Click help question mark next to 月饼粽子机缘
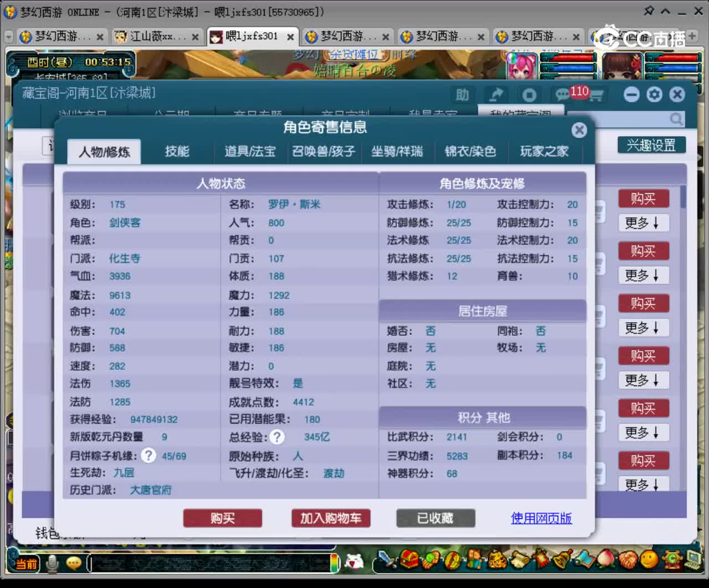The width and height of the screenshot is (709, 588). pyautogui.click(x=148, y=456)
